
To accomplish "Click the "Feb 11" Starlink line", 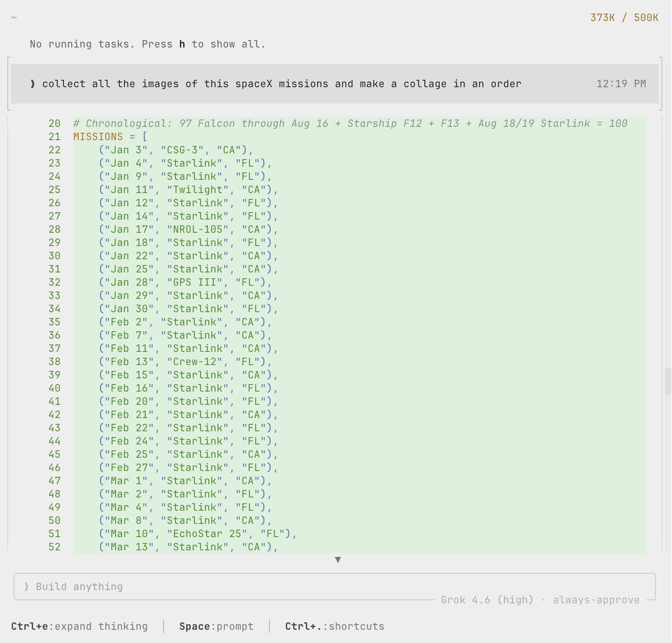I will coord(188,348).
